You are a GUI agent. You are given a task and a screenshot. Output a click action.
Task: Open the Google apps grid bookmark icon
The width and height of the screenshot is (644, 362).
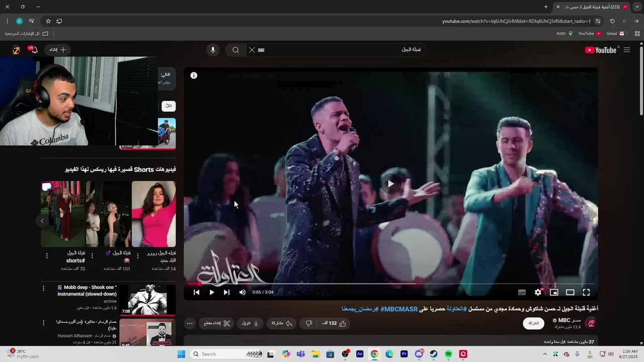click(637, 34)
